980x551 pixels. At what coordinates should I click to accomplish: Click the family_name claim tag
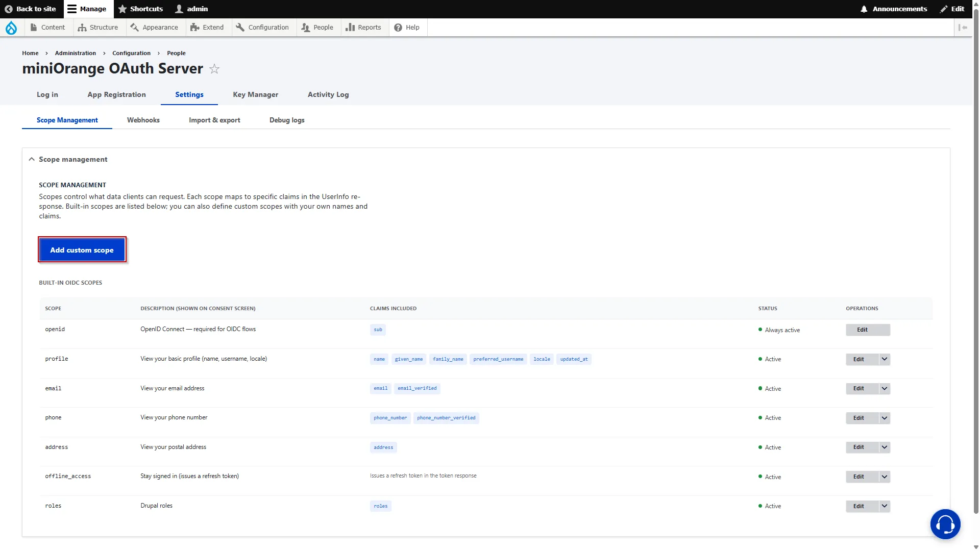(x=448, y=359)
